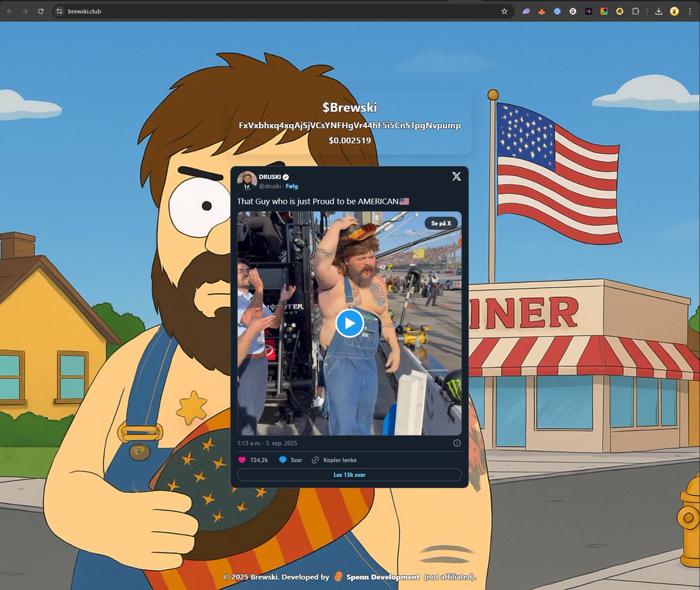Open browser downloads panel
Viewport: 700px width, 590px height.
659,11
